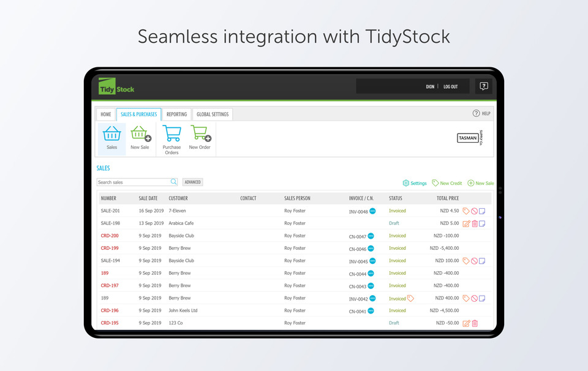This screenshot has height=371, width=588.
Task: Click customer name 7-Eleven
Action: pos(177,211)
